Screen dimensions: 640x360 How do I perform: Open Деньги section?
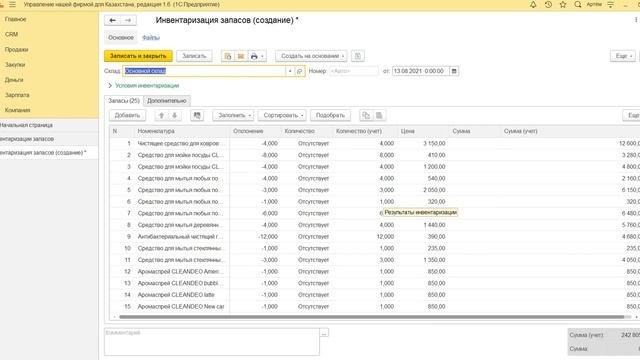click(x=14, y=80)
